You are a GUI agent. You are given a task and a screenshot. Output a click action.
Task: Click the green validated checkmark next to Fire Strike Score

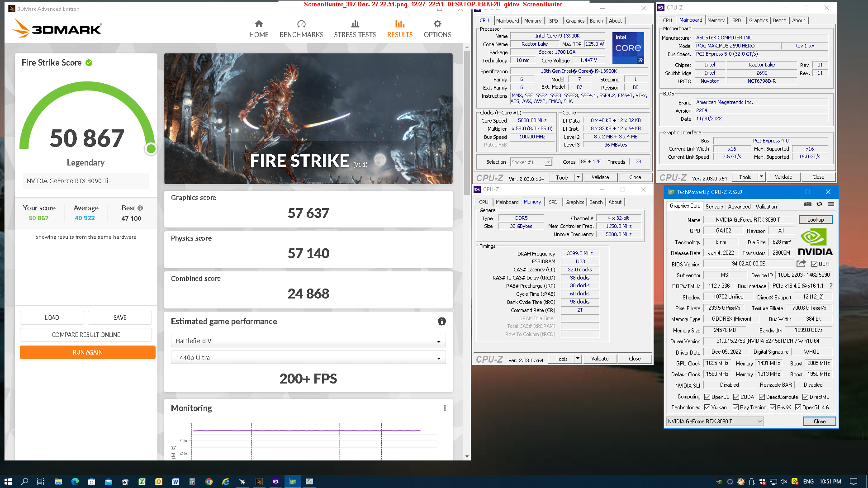pyautogui.click(x=89, y=63)
